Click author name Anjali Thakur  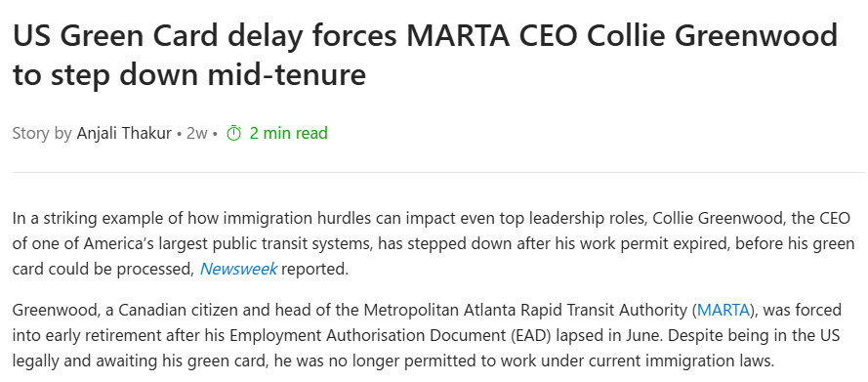(124, 134)
